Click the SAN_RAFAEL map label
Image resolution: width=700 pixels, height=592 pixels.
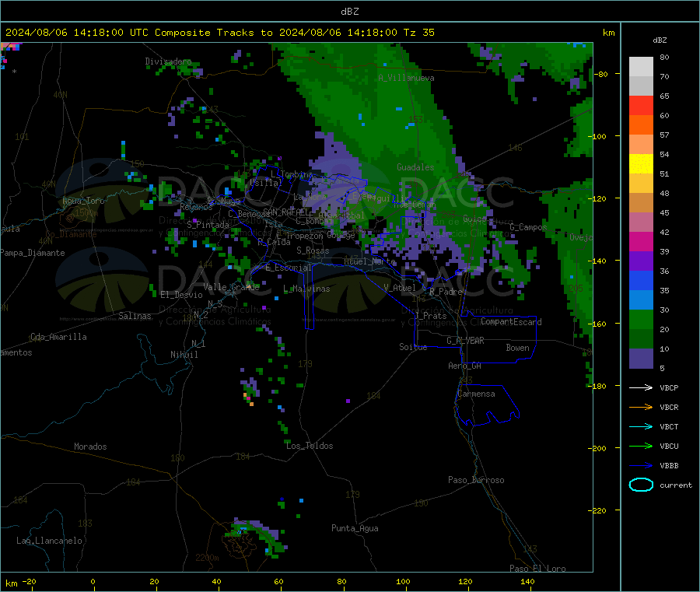point(286,212)
